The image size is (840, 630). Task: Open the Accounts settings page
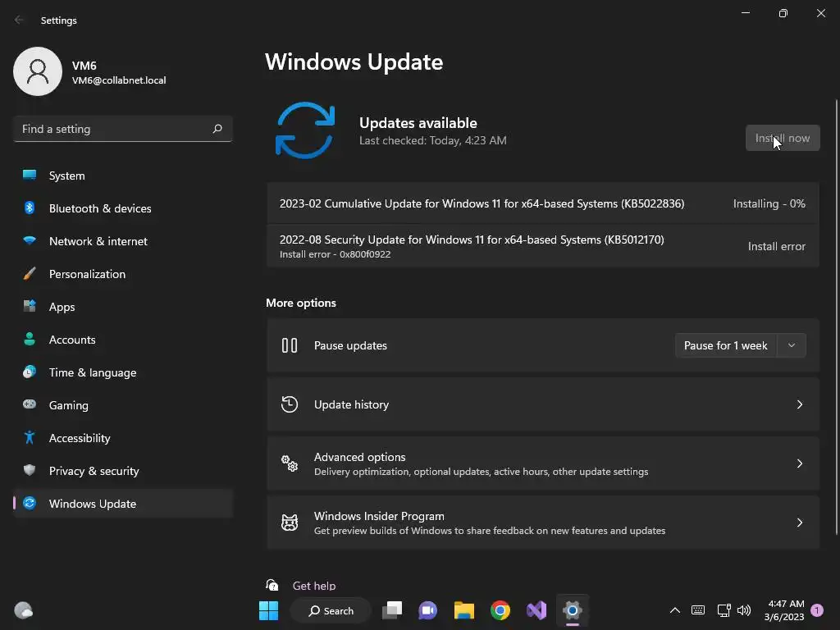[x=123, y=340]
